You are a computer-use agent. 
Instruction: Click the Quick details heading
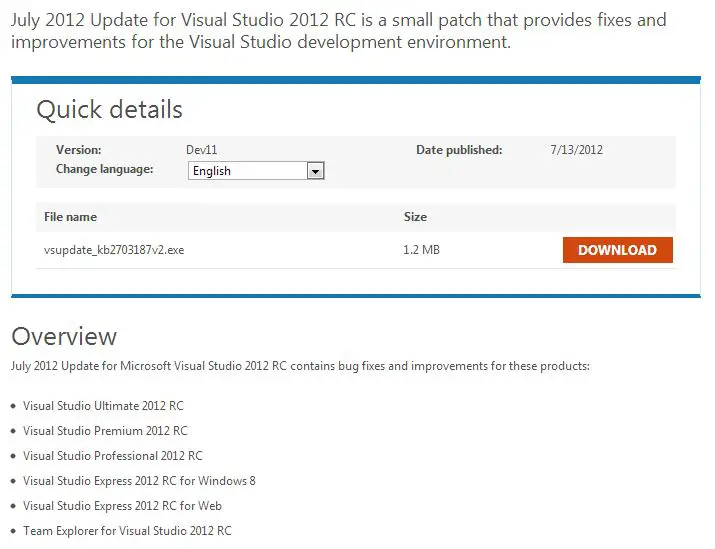point(109,110)
